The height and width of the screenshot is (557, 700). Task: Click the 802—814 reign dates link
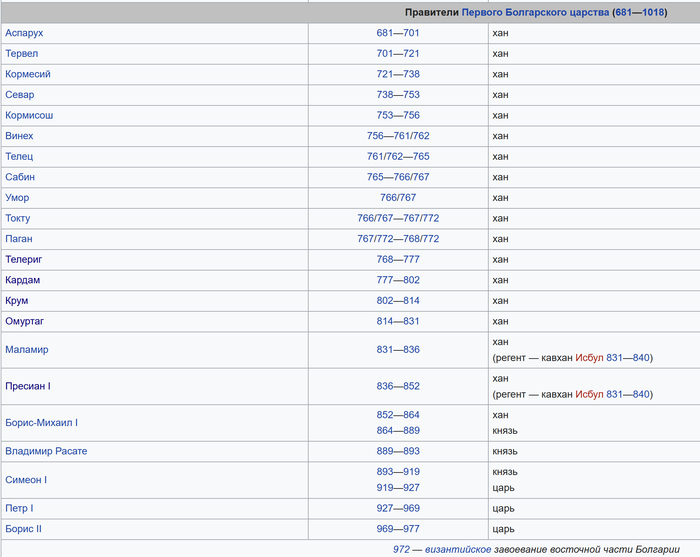tap(398, 300)
